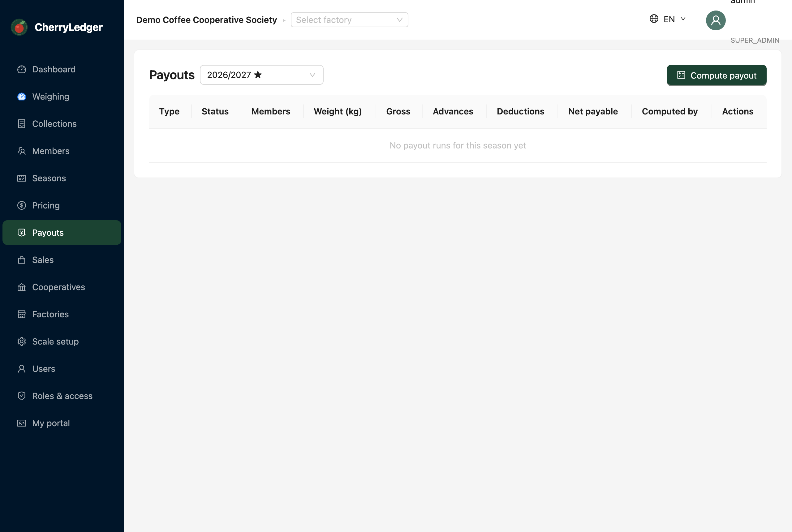The image size is (792, 532).
Task: Open the Dashboard menu item
Action: coord(62,70)
